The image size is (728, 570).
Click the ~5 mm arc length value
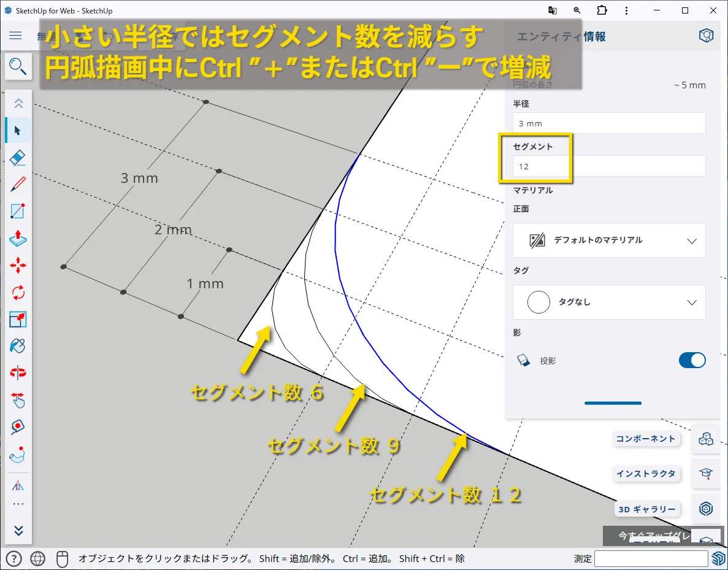point(690,85)
